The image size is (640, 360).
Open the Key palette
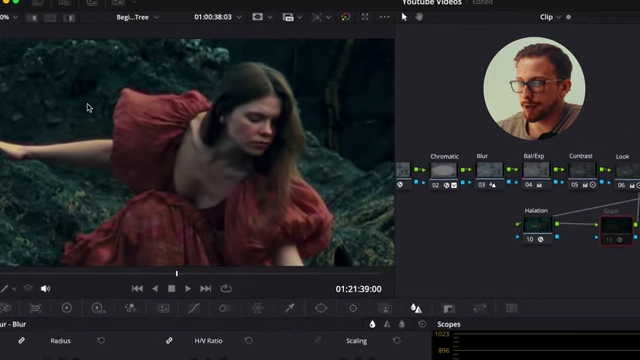(448, 309)
